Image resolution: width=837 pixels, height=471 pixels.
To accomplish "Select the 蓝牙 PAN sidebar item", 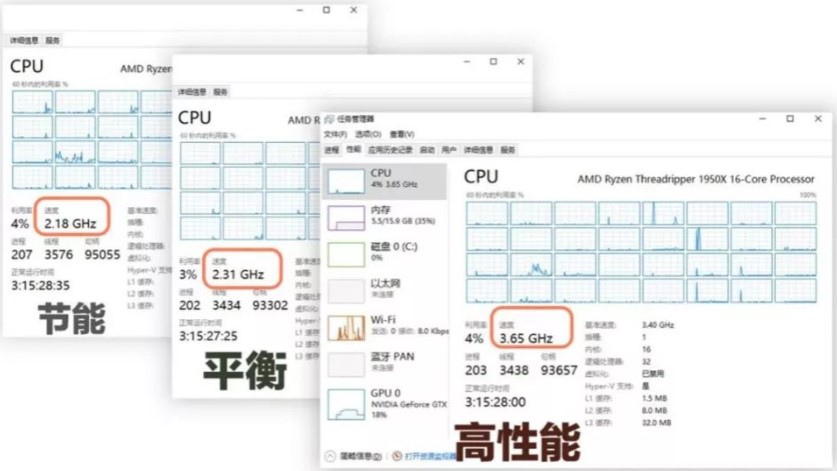I will coord(384,364).
